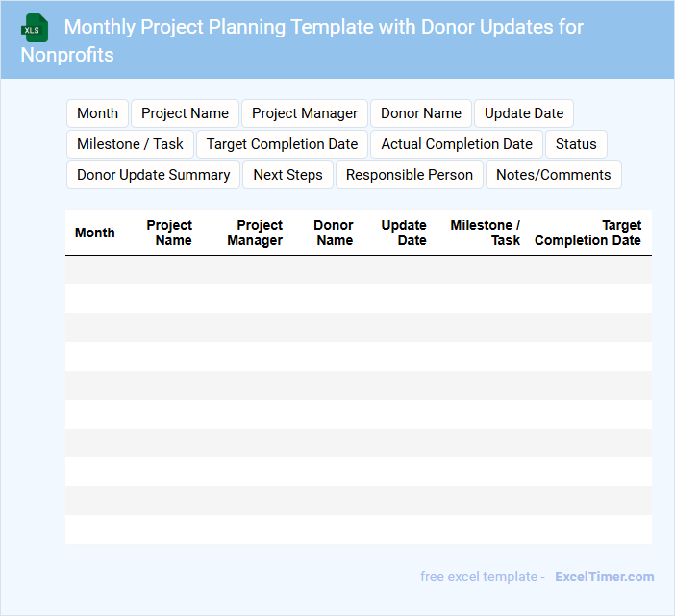Click the Project Name tag
The width and height of the screenshot is (675, 616).
click(x=185, y=113)
